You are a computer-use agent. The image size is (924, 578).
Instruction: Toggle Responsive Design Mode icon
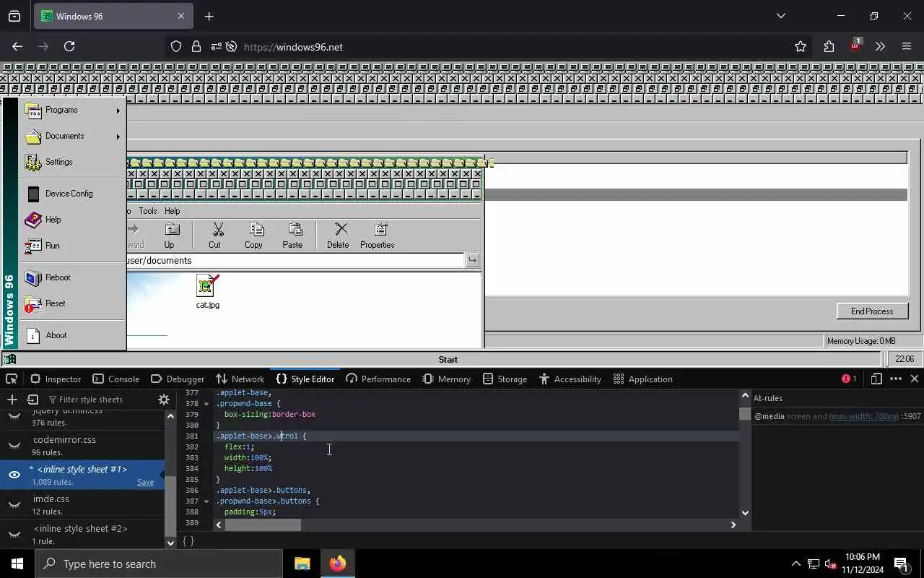(x=876, y=379)
